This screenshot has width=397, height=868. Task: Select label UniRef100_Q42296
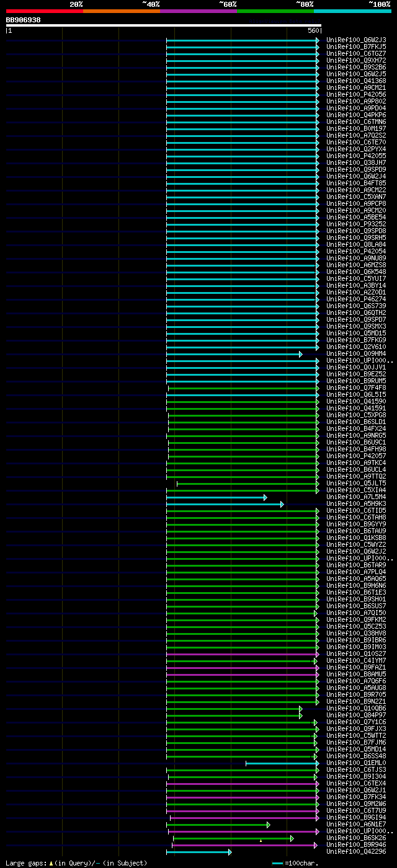[356, 852]
